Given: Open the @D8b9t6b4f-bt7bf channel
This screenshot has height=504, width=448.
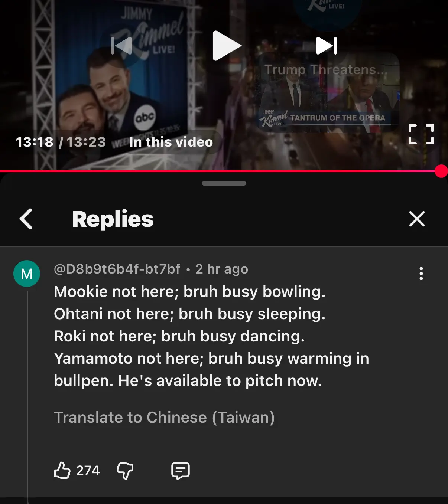Looking at the screenshot, I should (x=117, y=269).
